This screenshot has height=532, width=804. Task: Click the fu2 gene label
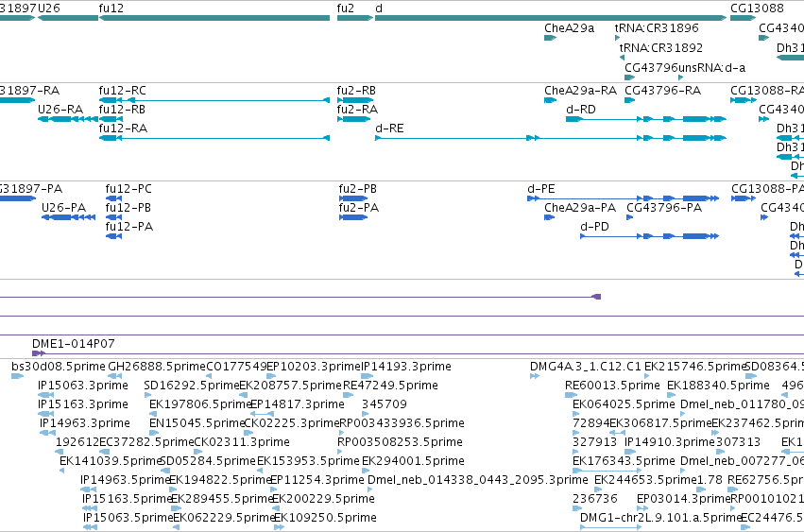tap(346, 9)
